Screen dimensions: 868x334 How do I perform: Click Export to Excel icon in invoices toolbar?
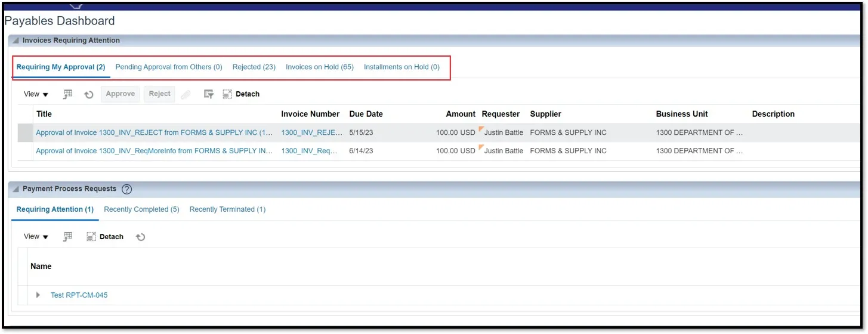[x=68, y=94]
